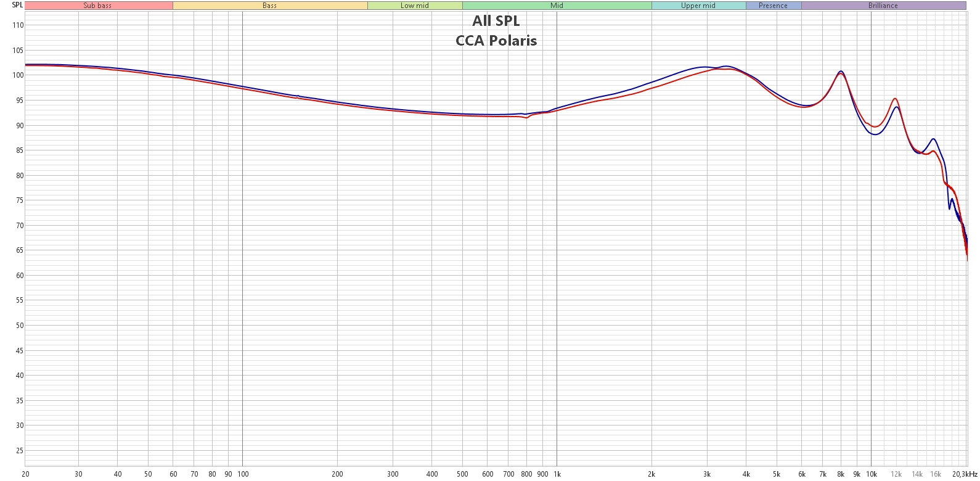Click the 16k frequency axis label

936,474
